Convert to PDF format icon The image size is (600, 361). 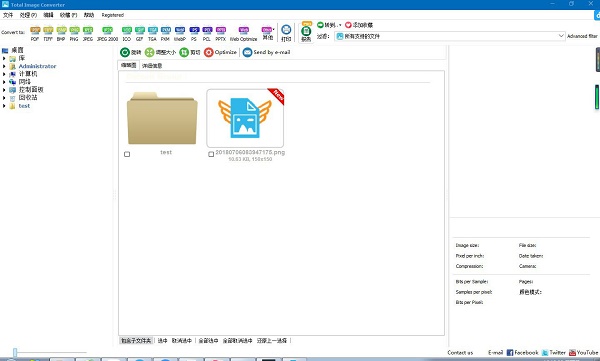(35, 33)
